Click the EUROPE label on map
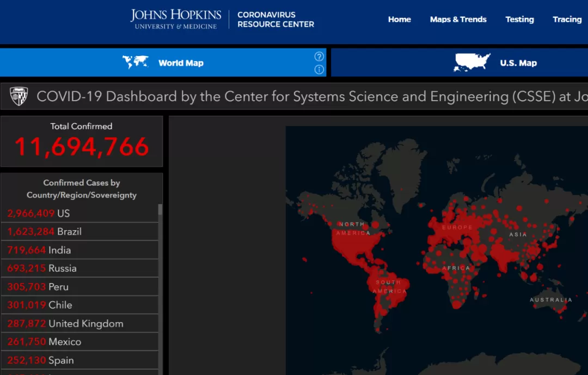This screenshot has width=588, height=375. click(x=457, y=228)
